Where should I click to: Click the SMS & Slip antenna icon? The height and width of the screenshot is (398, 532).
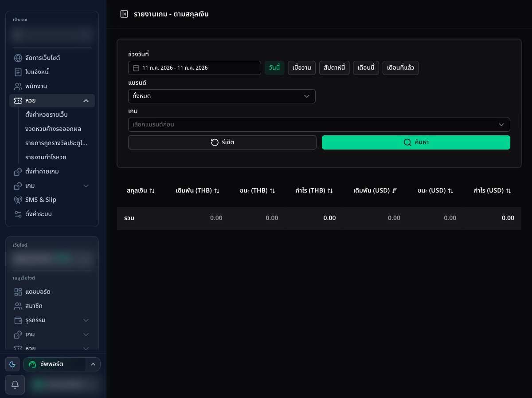tap(18, 200)
